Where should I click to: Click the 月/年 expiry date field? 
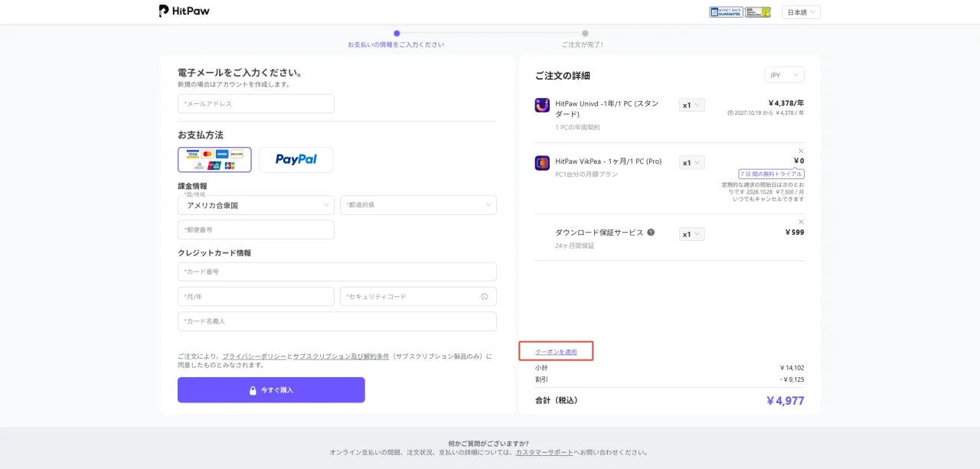click(x=256, y=296)
